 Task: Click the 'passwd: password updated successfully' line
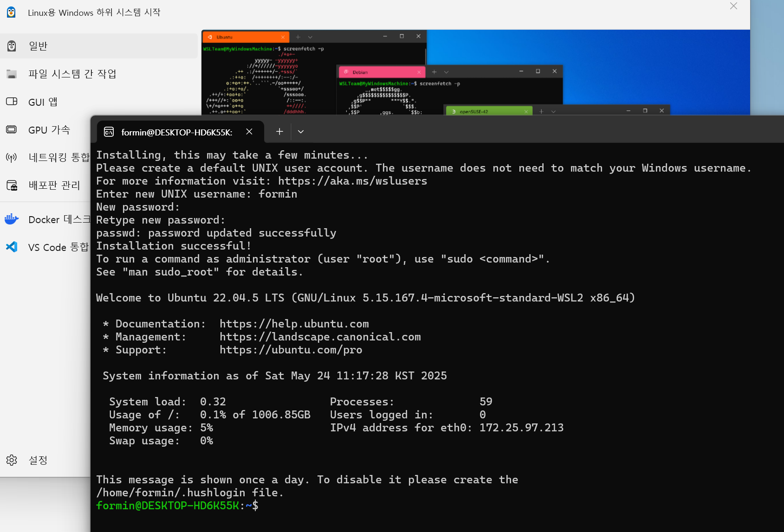point(216,233)
